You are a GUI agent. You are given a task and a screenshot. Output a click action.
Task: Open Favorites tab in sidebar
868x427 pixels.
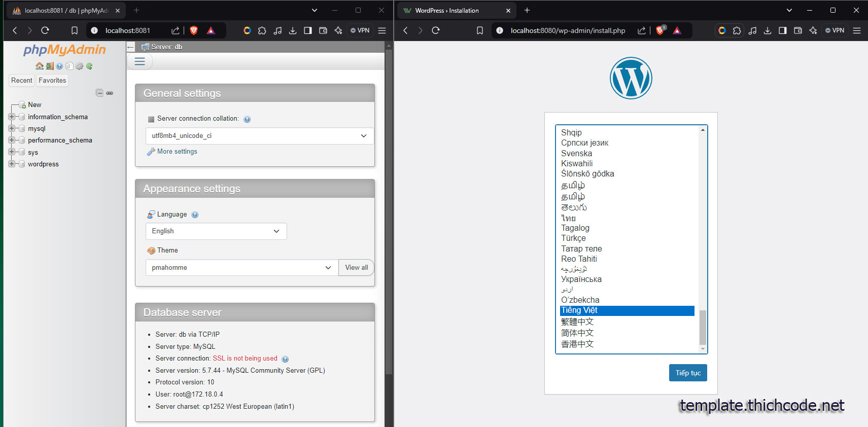(x=52, y=80)
